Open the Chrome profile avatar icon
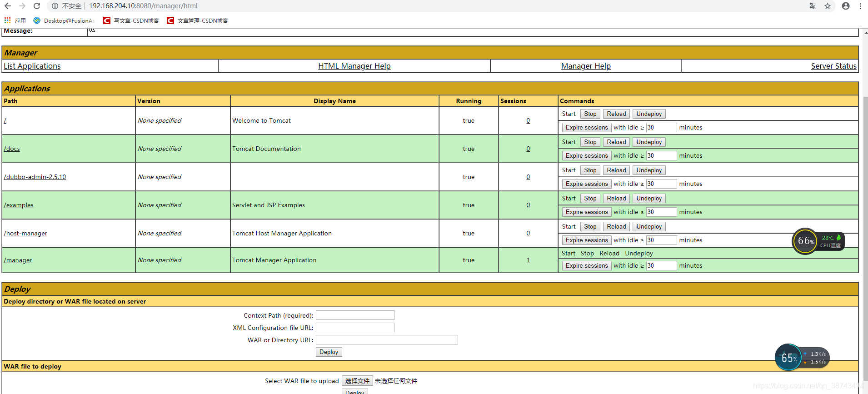The height and width of the screenshot is (394, 868). tap(846, 6)
